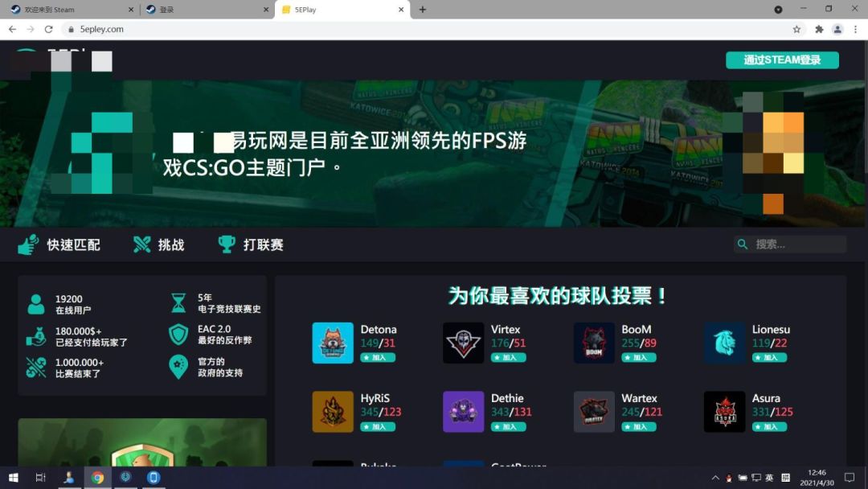868x489 pixels.
Task: Click the 英 input language indicator
Action: coord(769,478)
